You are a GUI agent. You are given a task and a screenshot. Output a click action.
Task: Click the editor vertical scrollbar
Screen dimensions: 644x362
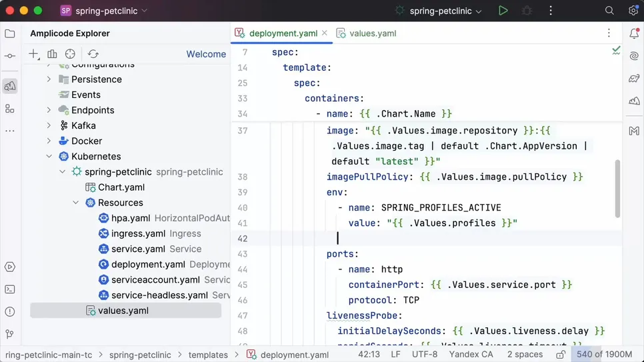617,189
